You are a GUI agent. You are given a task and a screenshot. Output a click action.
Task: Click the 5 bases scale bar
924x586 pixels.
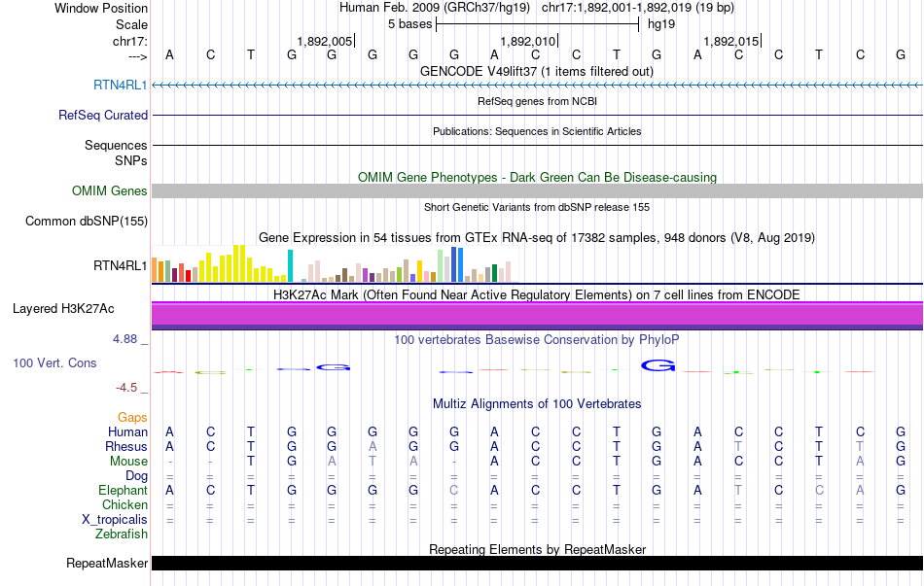[x=537, y=24]
